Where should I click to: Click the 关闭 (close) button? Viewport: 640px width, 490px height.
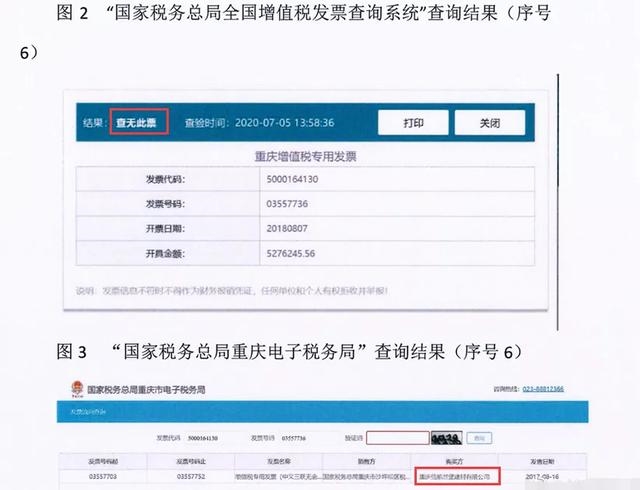[490, 122]
